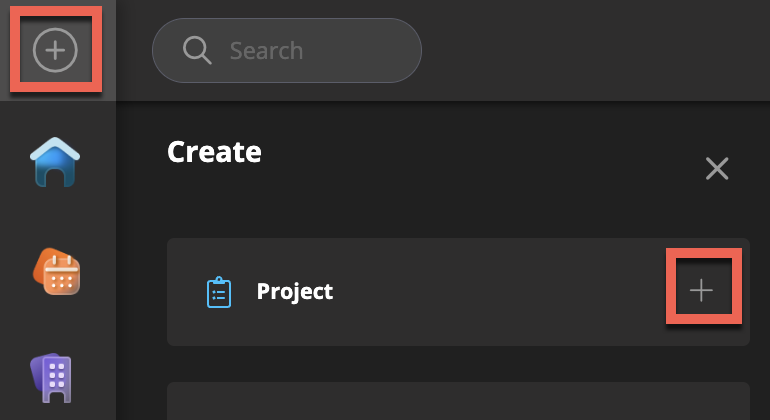Open Organization section via building icon

click(x=56, y=377)
